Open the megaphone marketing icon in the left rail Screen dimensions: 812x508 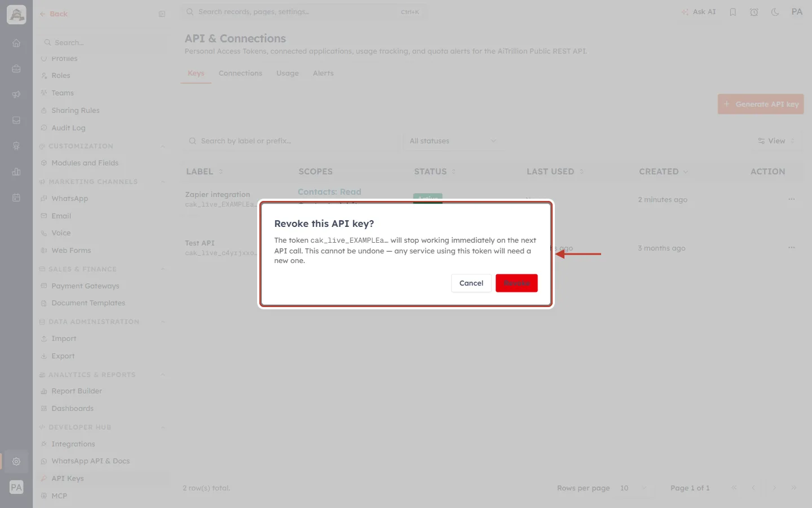point(16,94)
